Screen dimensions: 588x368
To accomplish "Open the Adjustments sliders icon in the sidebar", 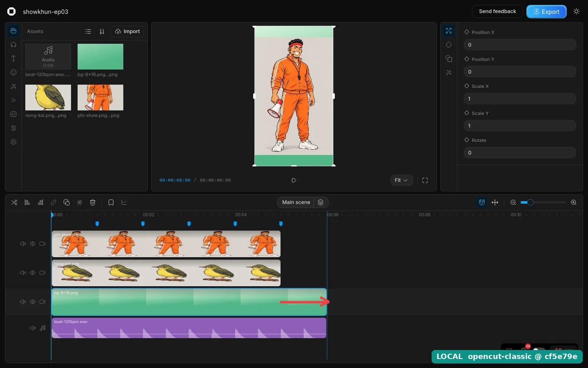I will [x=13, y=128].
